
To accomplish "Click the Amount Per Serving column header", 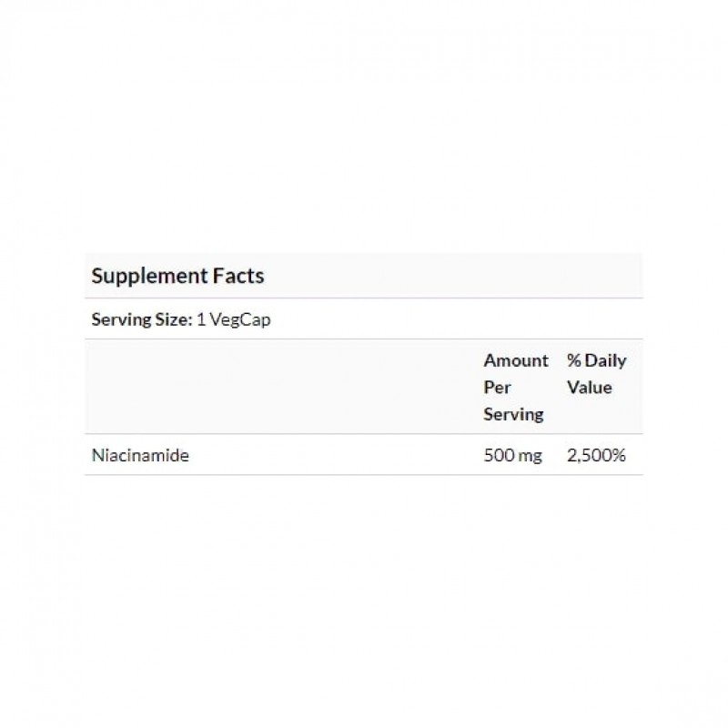I will click(x=515, y=387).
